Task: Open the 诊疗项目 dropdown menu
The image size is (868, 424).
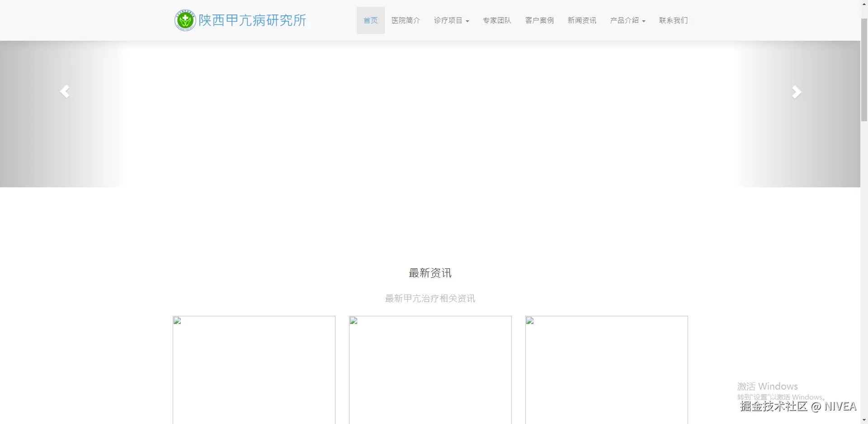Action: tap(451, 20)
